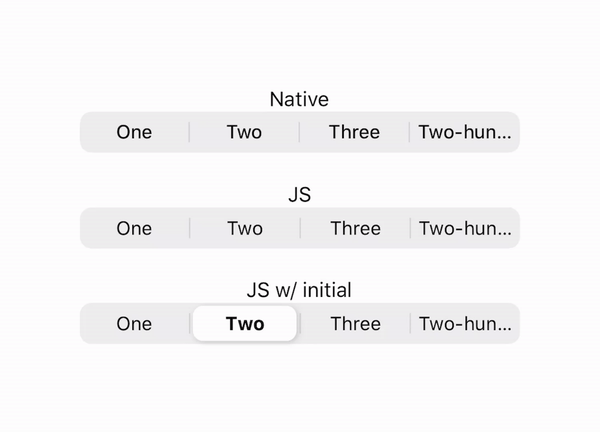Click divider between Three and Two-hun… in middle JS
This screenshot has width=600, height=432.
(410, 228)
